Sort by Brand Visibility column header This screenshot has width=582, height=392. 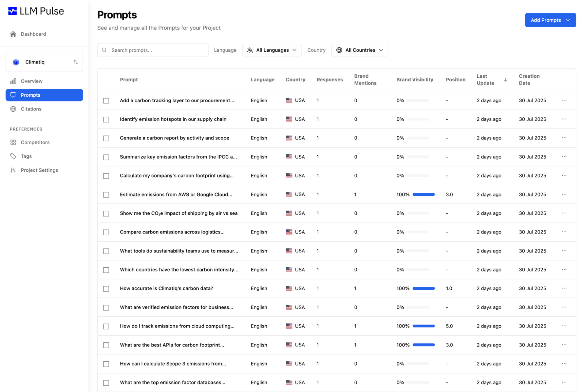coord(415,80)
